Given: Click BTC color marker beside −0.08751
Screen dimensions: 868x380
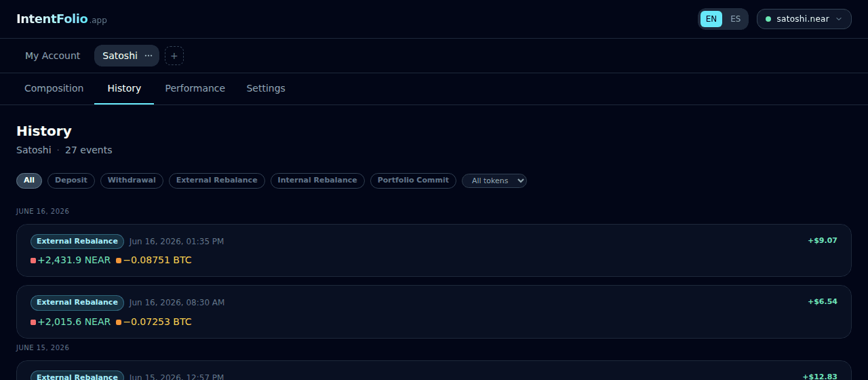Looking at the screenshot, I should pos(119,261).
